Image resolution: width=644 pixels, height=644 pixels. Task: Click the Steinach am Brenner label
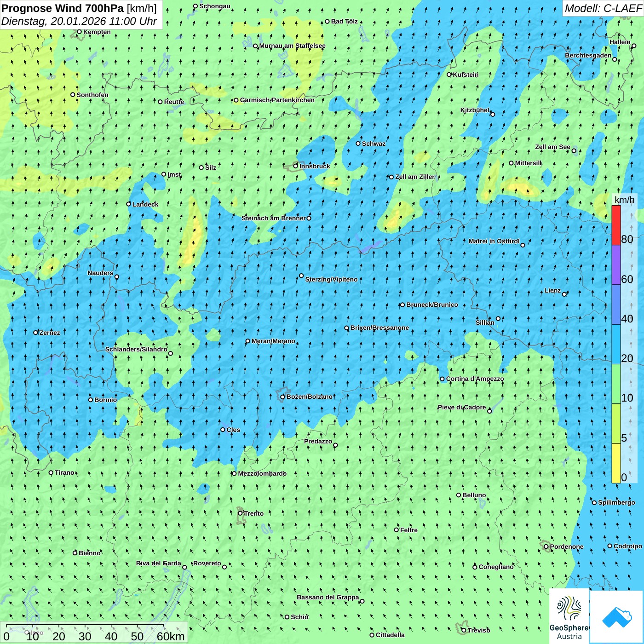tap(273, 218)
